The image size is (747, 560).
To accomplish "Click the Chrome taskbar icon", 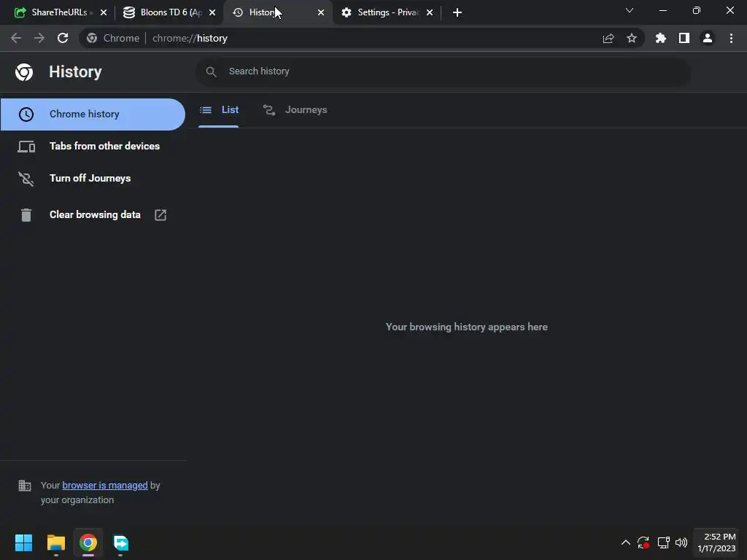I will pos(88,542).
